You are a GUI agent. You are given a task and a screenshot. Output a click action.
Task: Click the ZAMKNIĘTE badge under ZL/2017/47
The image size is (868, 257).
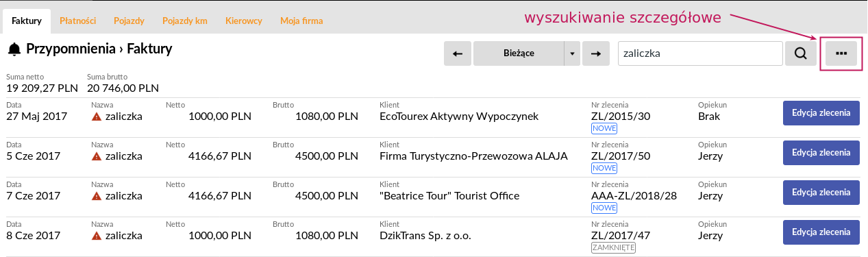613,247
